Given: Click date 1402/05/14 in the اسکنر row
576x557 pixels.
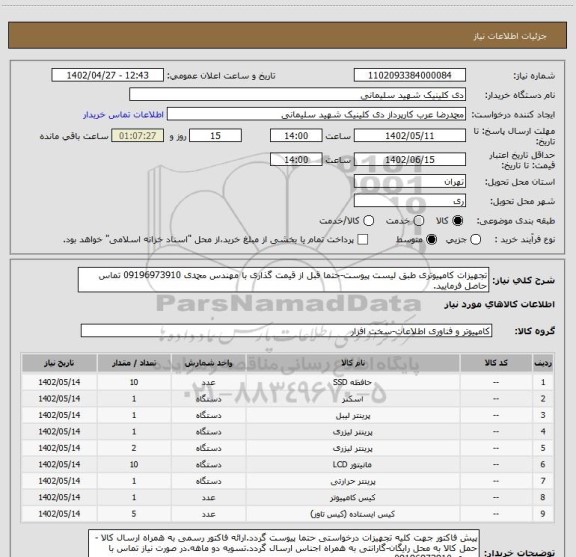Looking at the screenshot, I should click(59, 399).
